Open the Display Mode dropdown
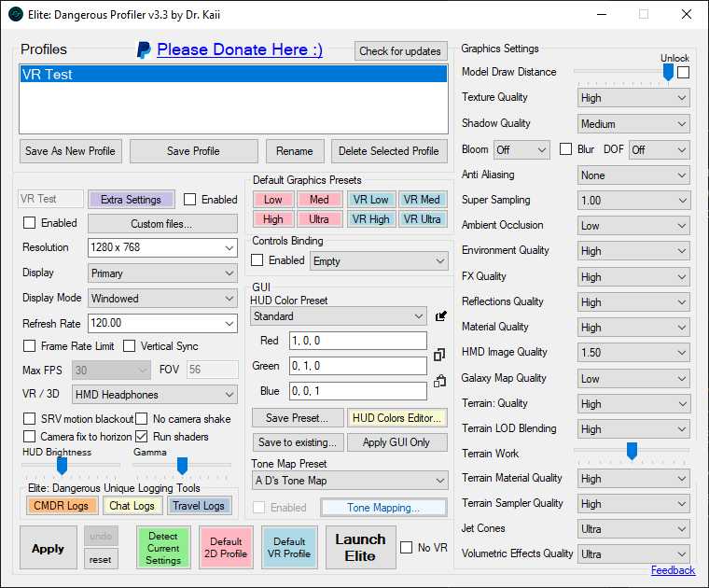The height and width of the screenshot is (588, 709). click(x=162, y=299)
